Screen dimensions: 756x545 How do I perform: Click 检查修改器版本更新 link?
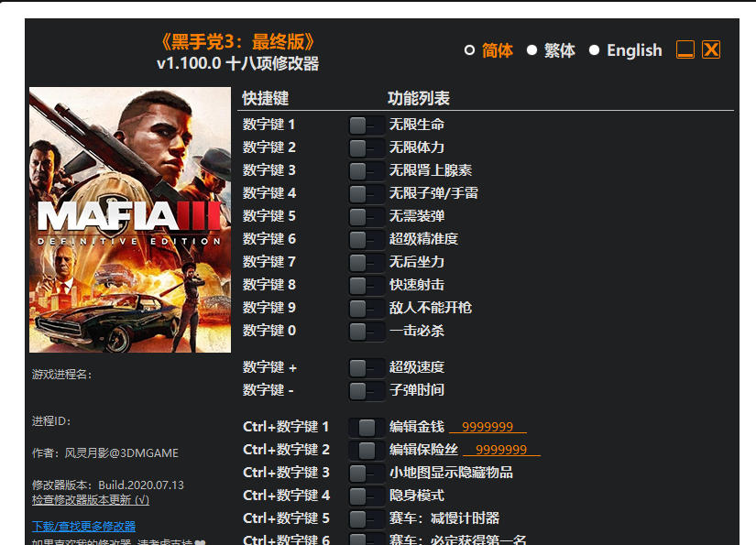tap(91, 500)
